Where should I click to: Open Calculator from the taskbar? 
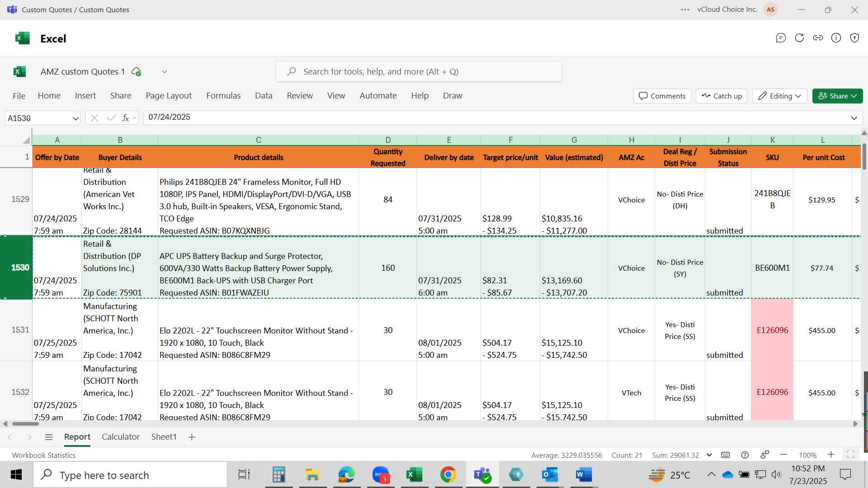point(278,474)
